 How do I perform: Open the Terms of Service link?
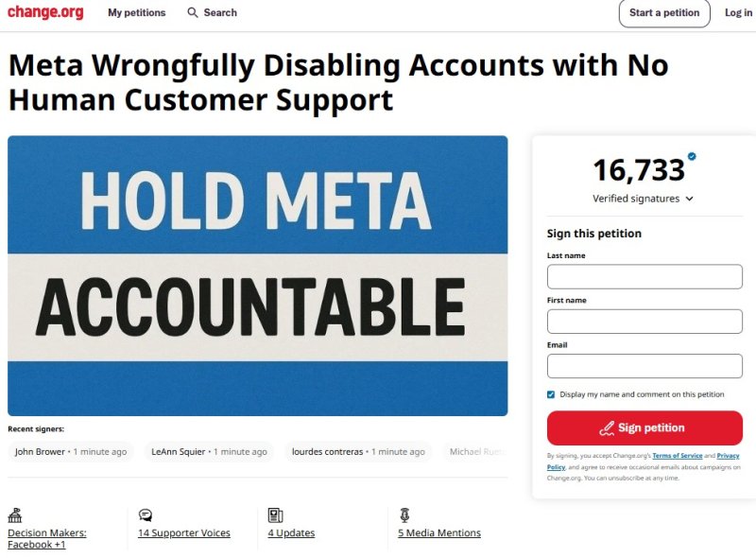677,456
